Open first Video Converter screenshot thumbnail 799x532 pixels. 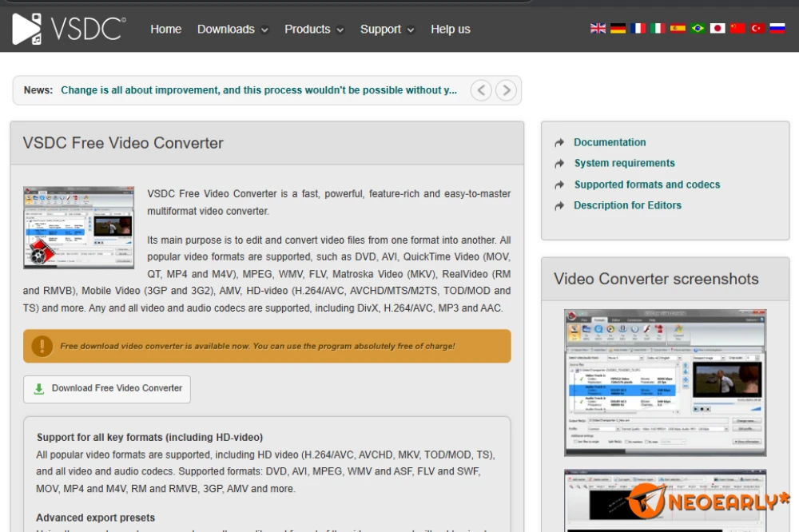(665, 383)
